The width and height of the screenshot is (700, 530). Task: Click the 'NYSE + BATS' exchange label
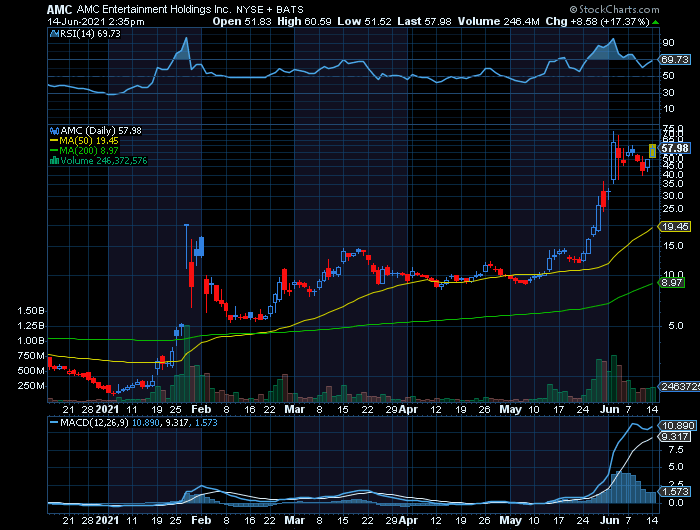coord(270,9)
